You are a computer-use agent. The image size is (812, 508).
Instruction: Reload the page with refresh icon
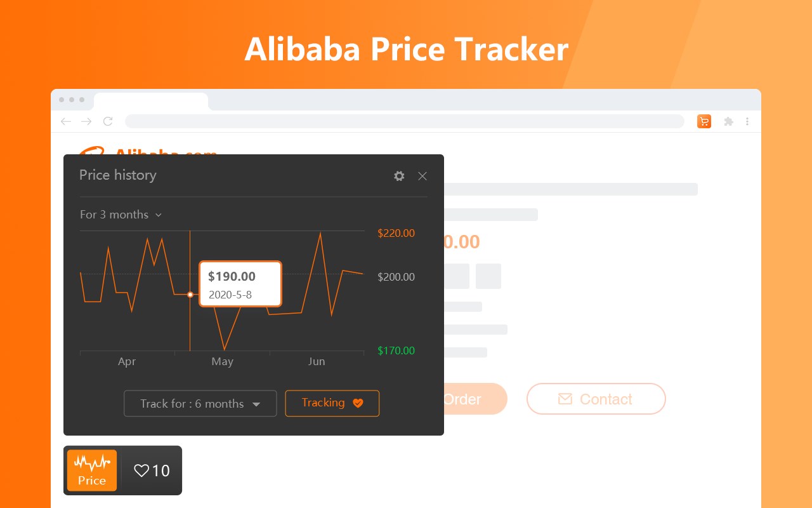(108, 121)
